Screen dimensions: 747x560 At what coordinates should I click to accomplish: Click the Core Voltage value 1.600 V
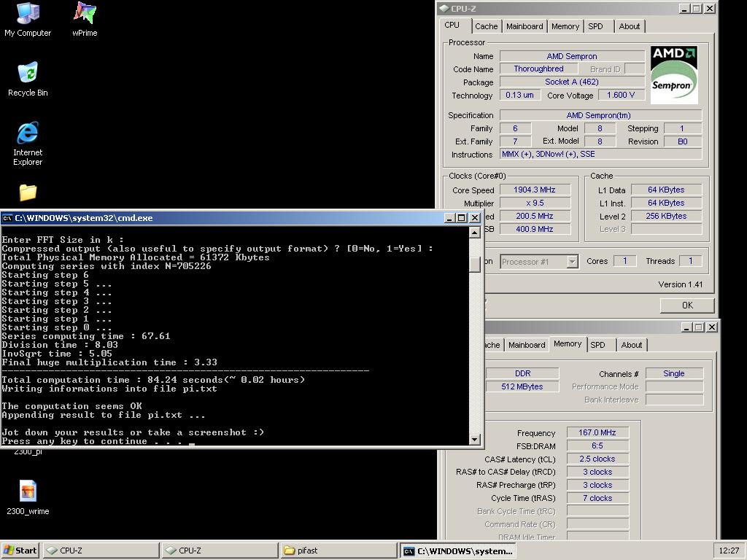[x=621, y=95]
